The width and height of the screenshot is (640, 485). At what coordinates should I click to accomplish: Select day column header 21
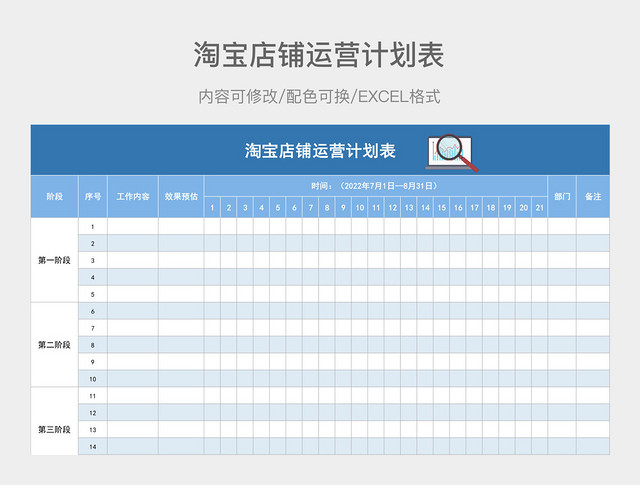(540, 207)
